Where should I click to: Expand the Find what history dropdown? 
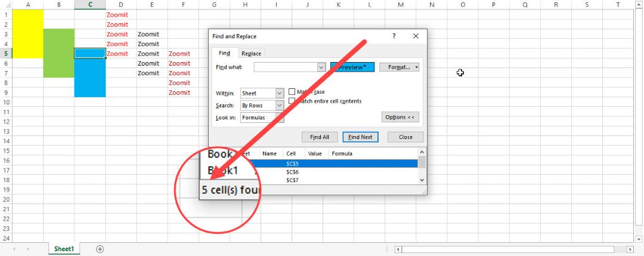(x=321, y=67)
